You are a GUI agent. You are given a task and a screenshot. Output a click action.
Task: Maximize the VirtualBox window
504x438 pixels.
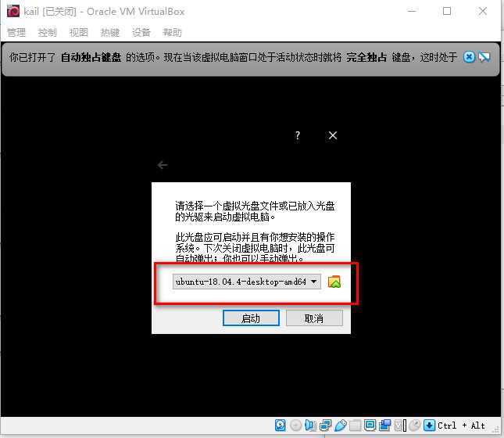(447, 11)
